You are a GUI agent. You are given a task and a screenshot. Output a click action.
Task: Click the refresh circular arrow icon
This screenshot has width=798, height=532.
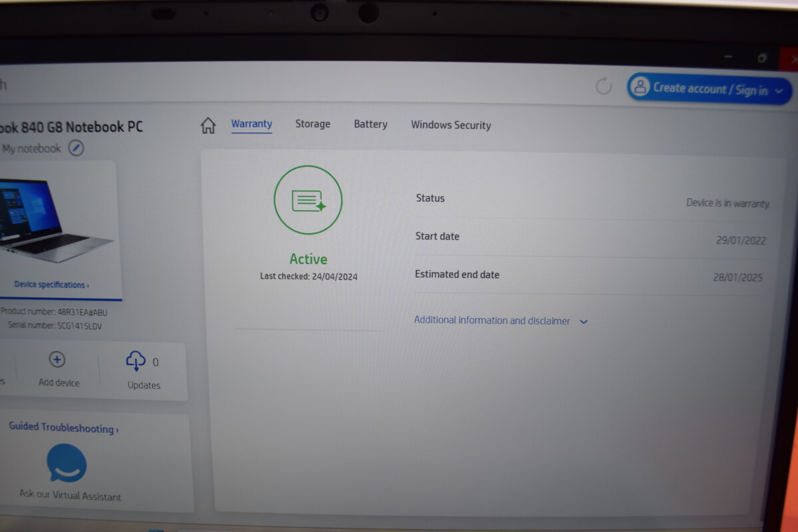coord(603,86)
